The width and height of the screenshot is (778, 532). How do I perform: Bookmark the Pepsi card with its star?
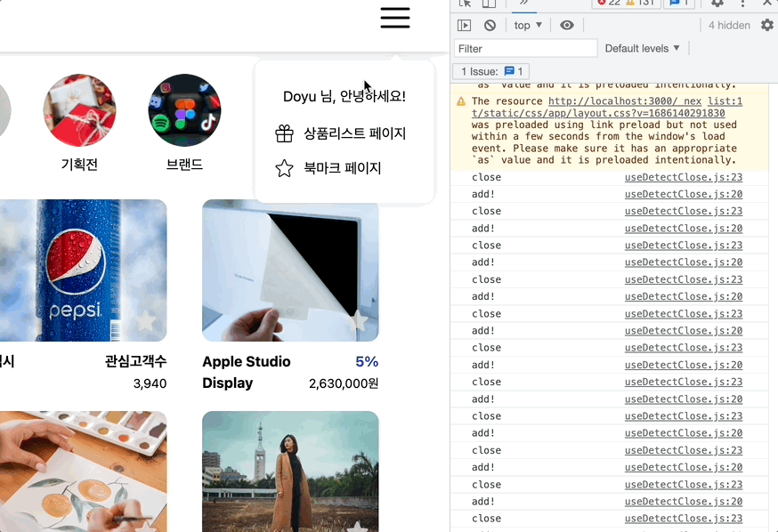(146, 321)
